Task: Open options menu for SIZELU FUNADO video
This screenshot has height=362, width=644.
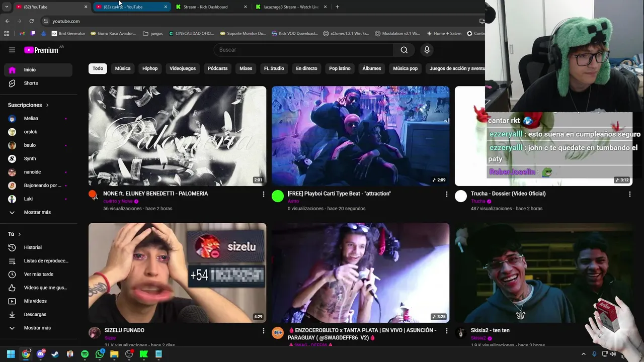Action: pos(263,331)
